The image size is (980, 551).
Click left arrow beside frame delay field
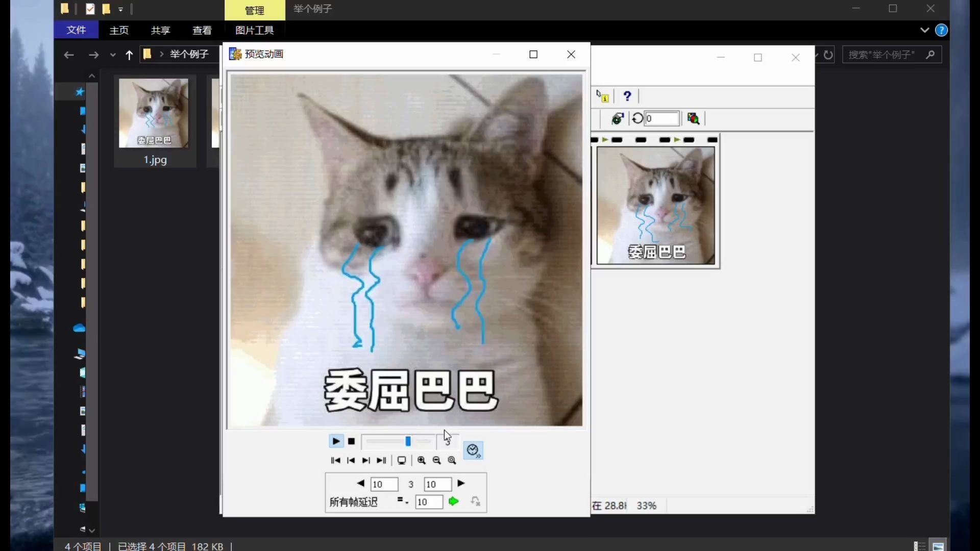coord(360,483)
